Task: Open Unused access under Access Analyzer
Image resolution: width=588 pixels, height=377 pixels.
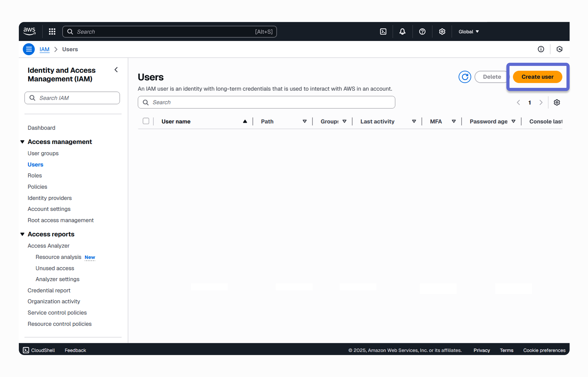Action: 55,268
